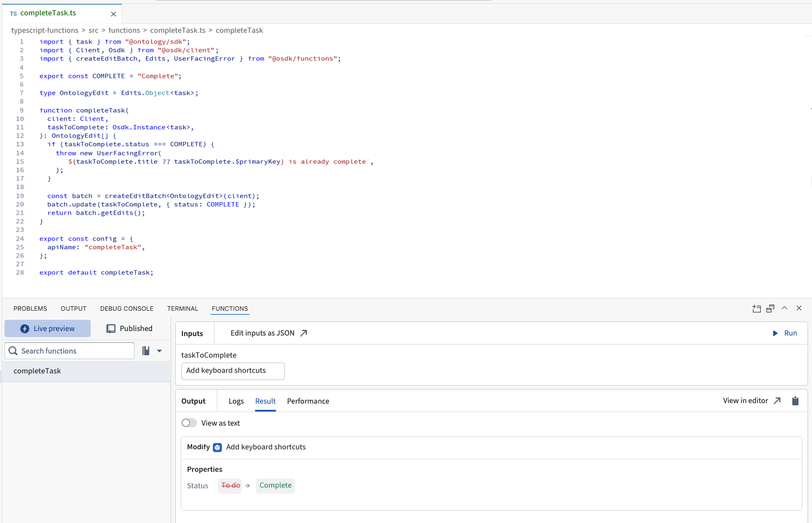Image resolution: width=812 pixels, height=523 pixels.
Task: Toggle the View as text switch
Action: [x=189, y=423]
